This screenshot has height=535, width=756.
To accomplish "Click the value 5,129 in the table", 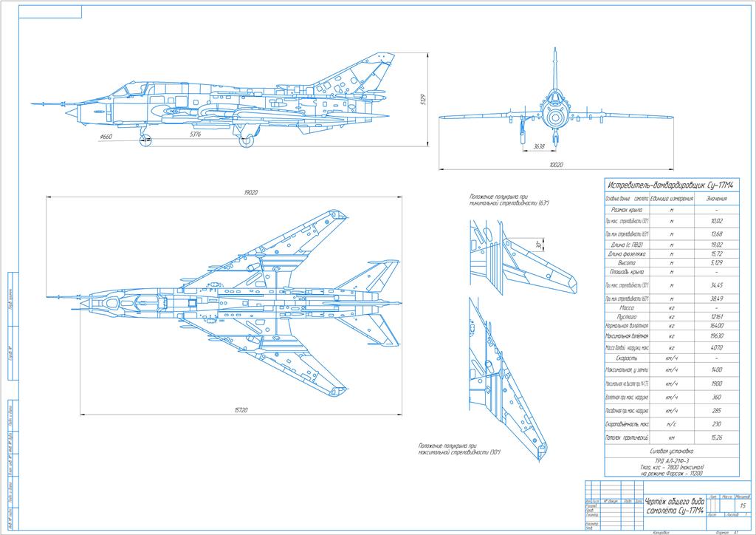I will (717, 263).
